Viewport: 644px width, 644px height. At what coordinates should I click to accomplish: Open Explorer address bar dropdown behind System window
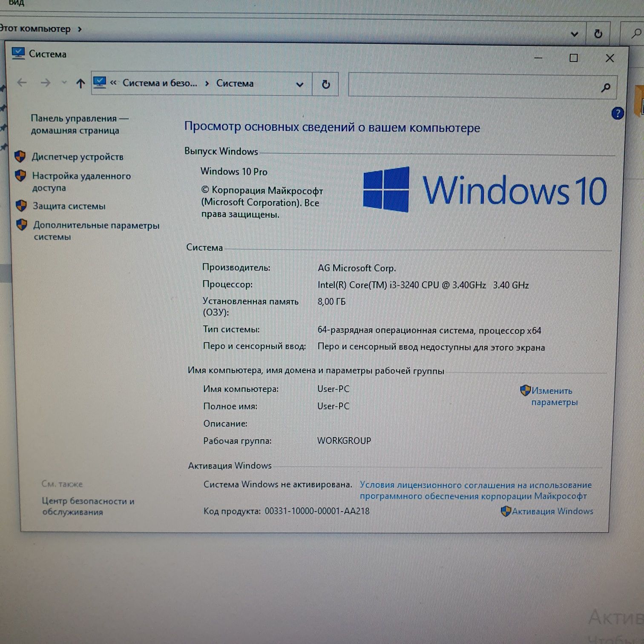tap(574, 34)
